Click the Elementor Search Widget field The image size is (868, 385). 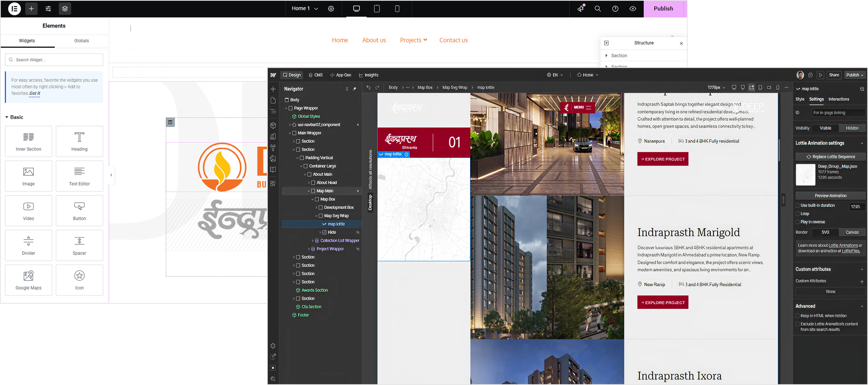point(54,60)
